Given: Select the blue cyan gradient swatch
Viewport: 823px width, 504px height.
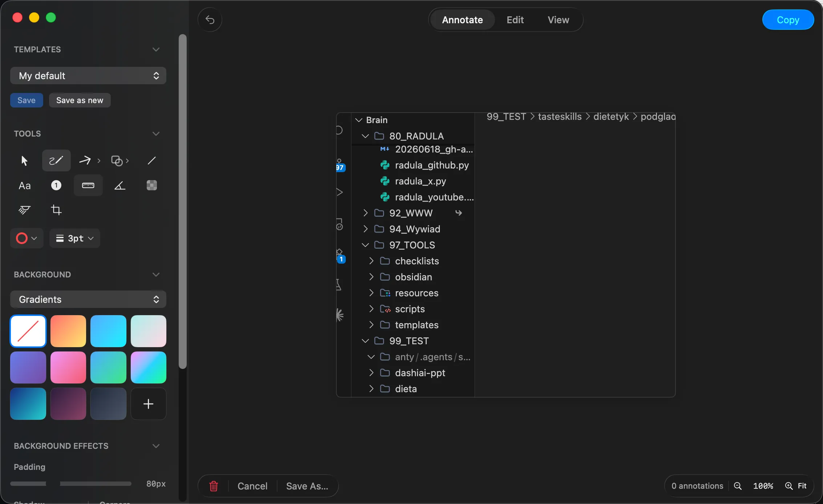Looking at the screenshot, I should (x=108, y=331).
